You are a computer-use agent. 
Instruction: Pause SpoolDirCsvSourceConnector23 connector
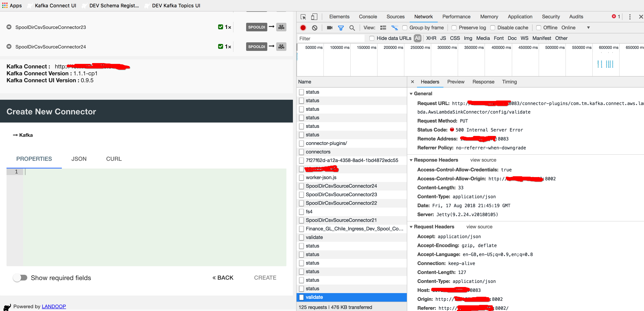(9, 27)
